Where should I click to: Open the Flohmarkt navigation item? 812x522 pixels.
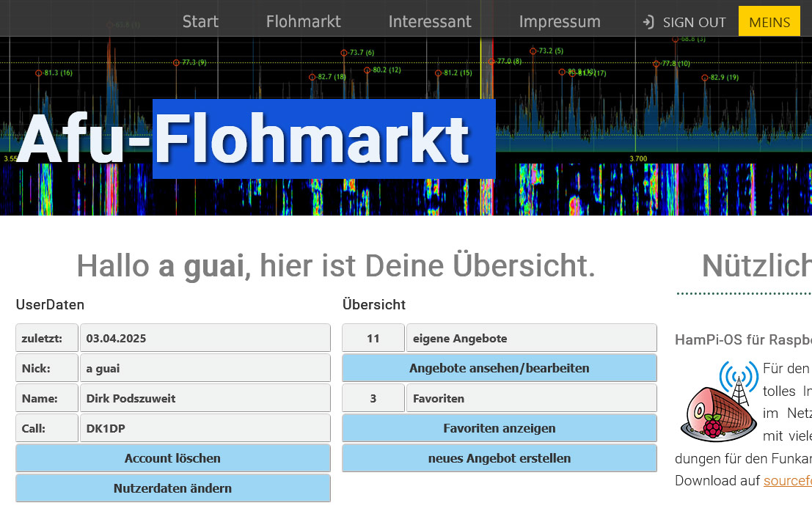pyautogui.click(x=304, y=22)
